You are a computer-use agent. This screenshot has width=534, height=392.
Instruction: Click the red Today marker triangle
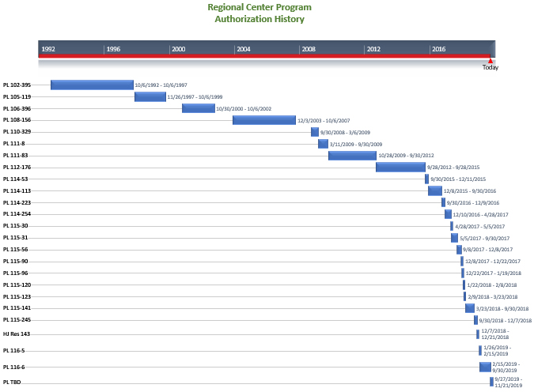(490, 60)
